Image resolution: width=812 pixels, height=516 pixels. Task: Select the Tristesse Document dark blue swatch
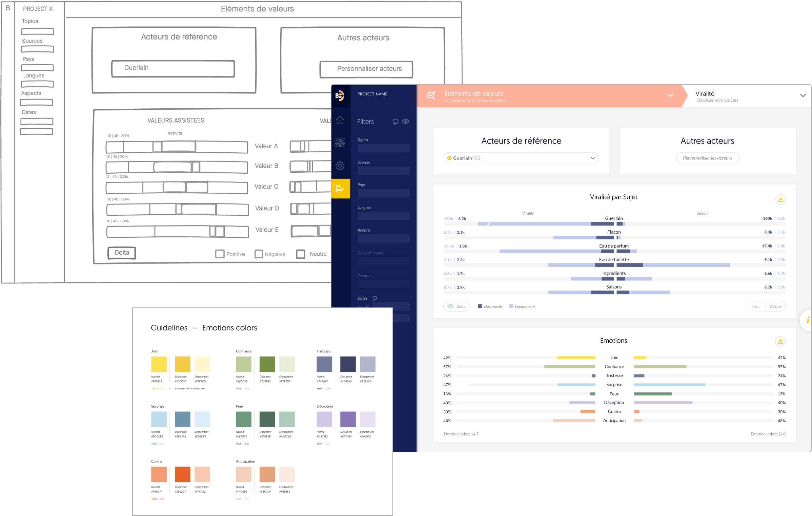coord(348,364)
